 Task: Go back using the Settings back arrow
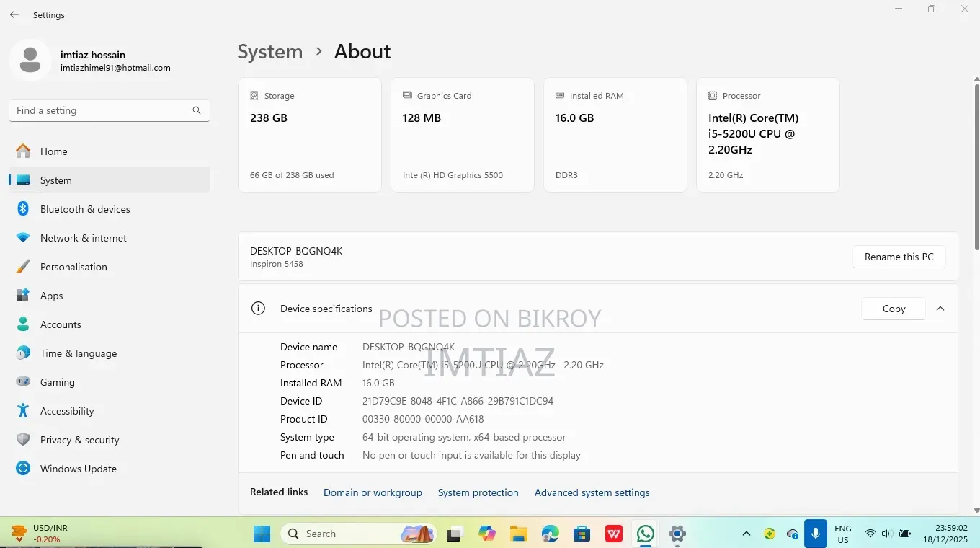(x=14, y=14)
